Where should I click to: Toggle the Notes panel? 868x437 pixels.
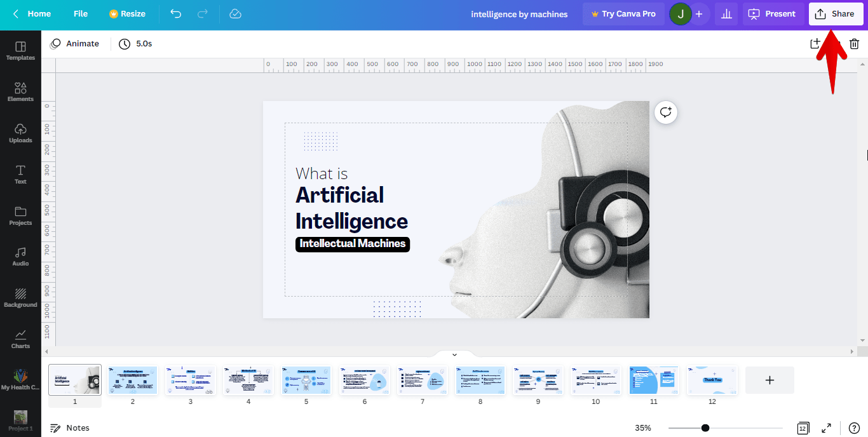70,427
